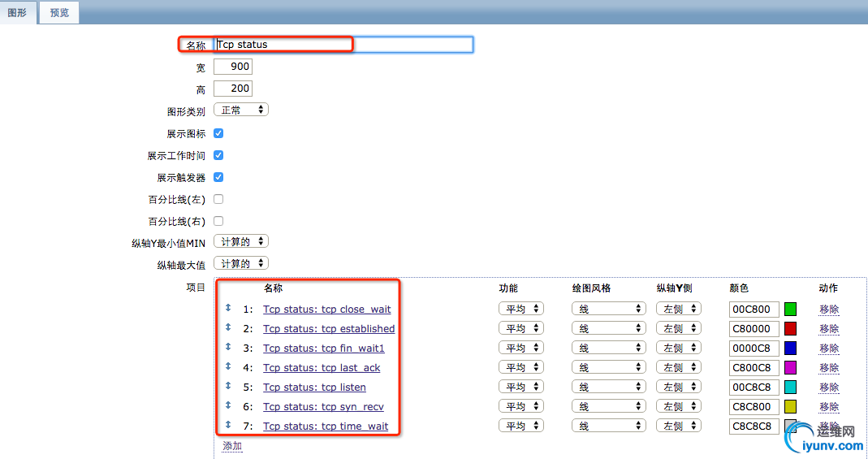Click the magenta C800C8 color swatch
The image size is (868, 459).
791,368
